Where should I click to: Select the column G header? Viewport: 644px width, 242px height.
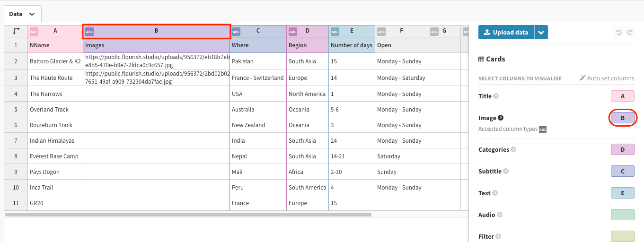tap(444, 31)
